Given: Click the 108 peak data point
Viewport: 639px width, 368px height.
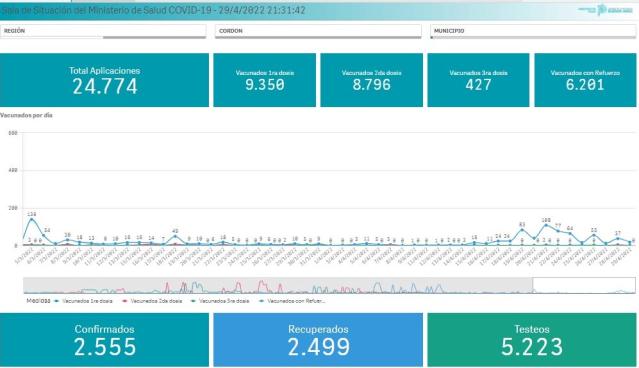Looking at the screenshot, I should point(546,225).
